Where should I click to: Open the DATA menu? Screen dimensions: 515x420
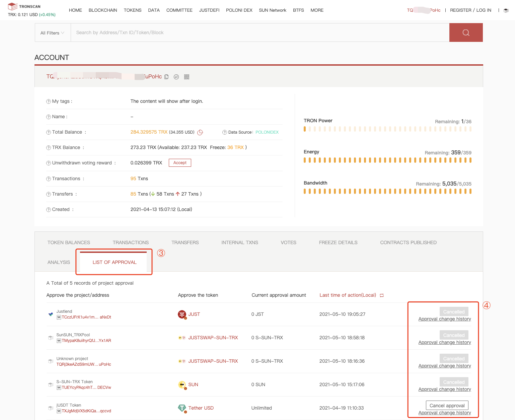click(x=154, y=10)
